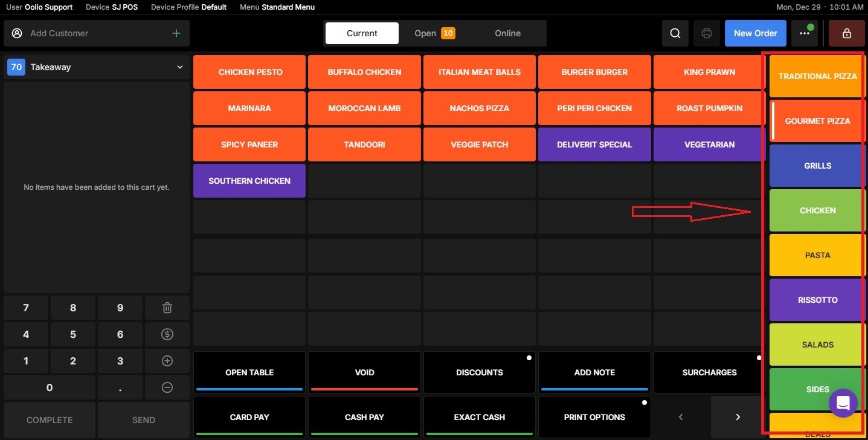Viewport: 868px width, 440px height.
Task: Go to previous page with left arrow
Action: pos(681,417)
